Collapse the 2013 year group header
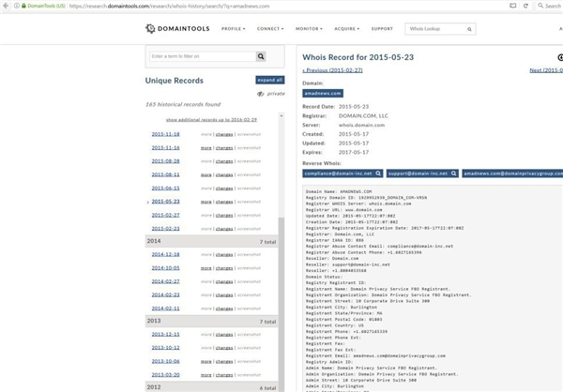The width and height of the screenshot is (563, 392). click(x=211, y=321)
